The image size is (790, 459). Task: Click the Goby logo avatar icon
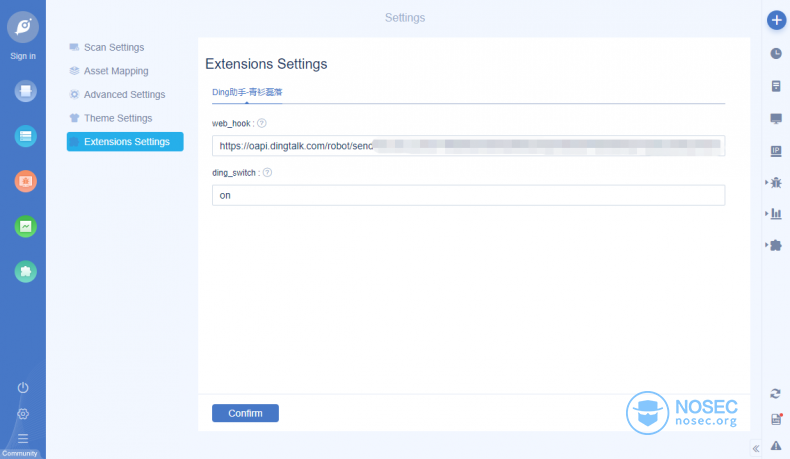(x=23, y=26)
